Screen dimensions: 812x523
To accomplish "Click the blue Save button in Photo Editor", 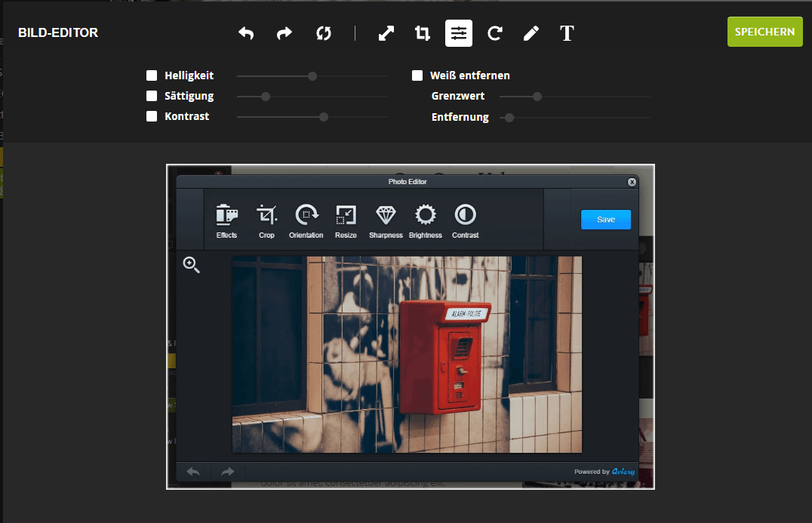I will click(606, 220).
